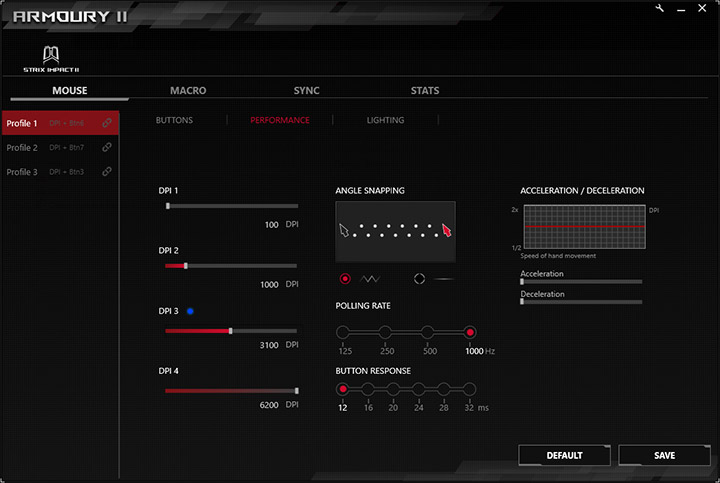Click the DPI 2 slider track

pyautogui.click(x=231, y=266)
